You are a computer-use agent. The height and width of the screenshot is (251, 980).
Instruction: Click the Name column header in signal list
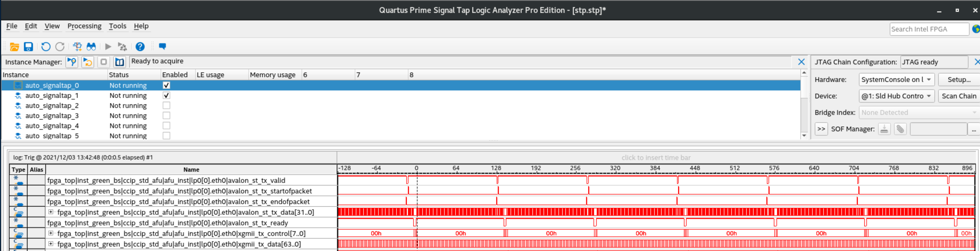(191, 169)
